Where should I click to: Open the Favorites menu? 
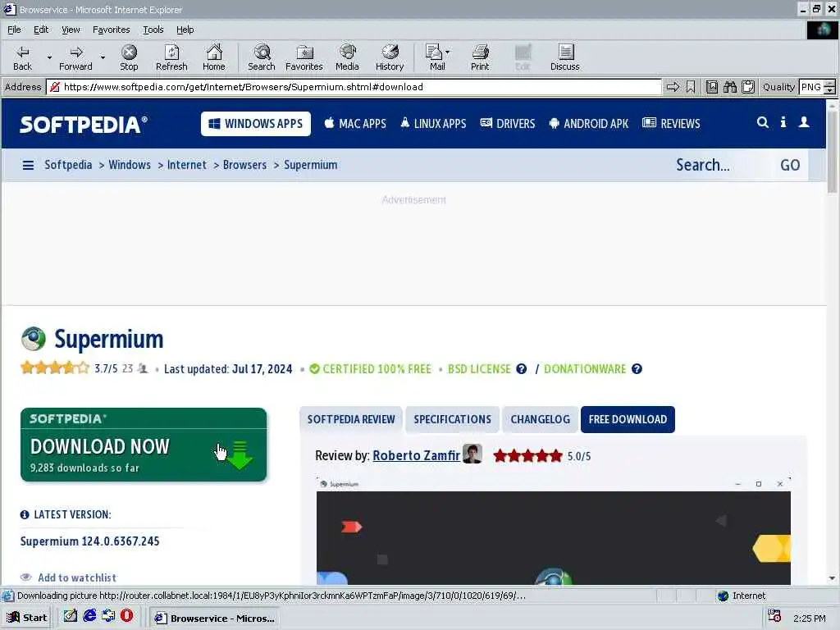(111, 30)
